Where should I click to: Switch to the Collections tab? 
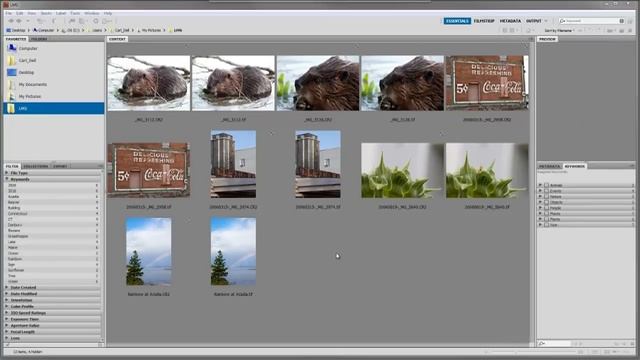point(36,166)
